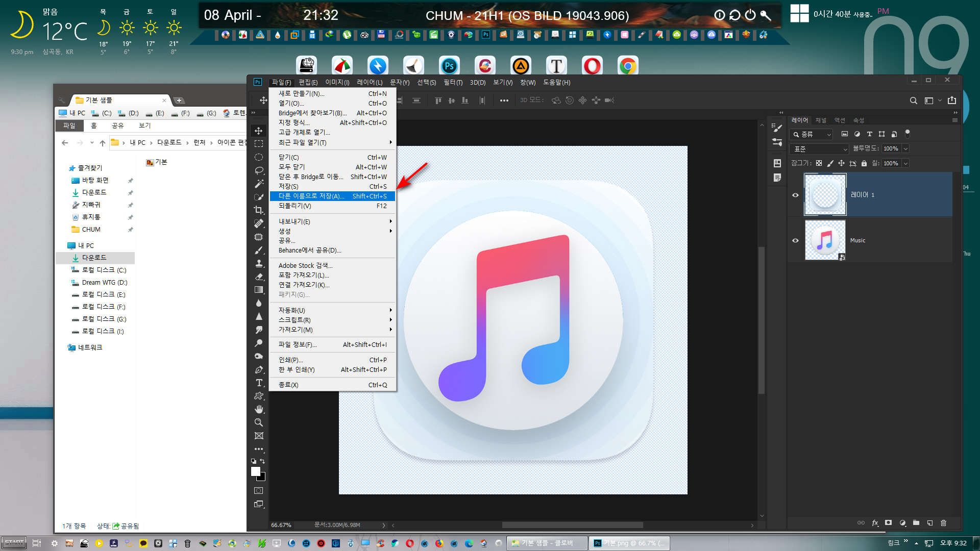Expand the 최근 파일 열기 submenu

[332, 142]
